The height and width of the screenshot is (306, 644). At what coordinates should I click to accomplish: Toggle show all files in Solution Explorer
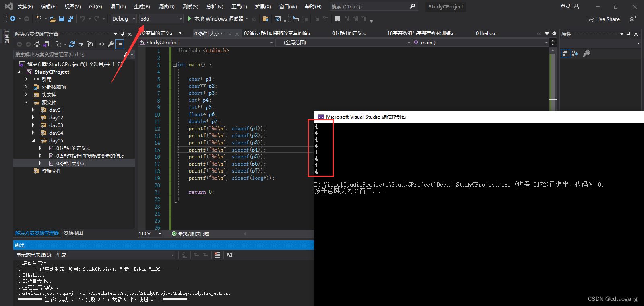pyautogui.click(x=90, y=44)
